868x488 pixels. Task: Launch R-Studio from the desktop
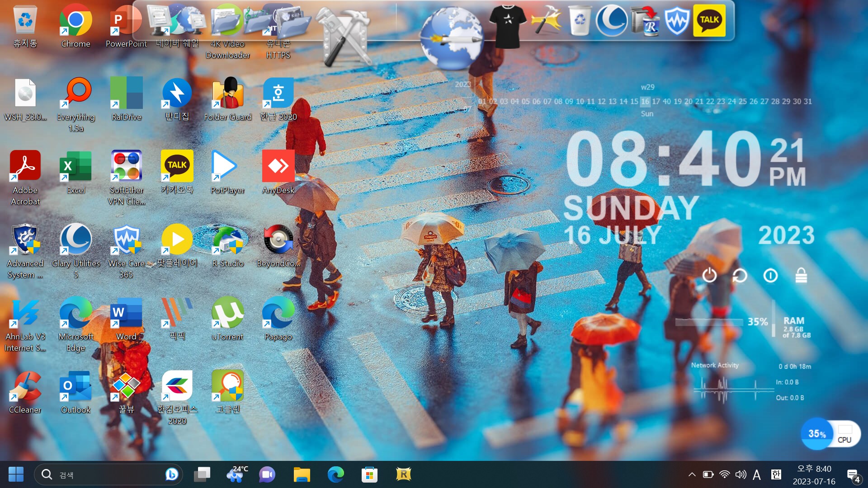227,246
